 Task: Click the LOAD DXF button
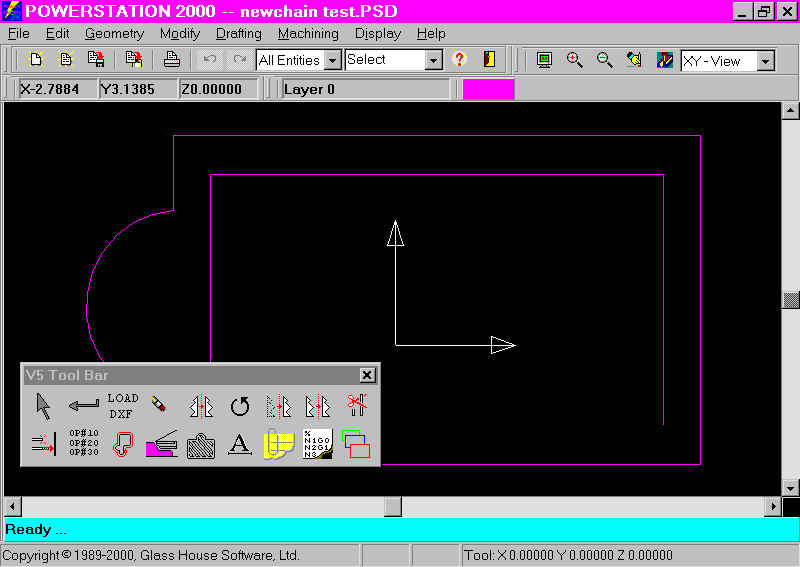122,406
